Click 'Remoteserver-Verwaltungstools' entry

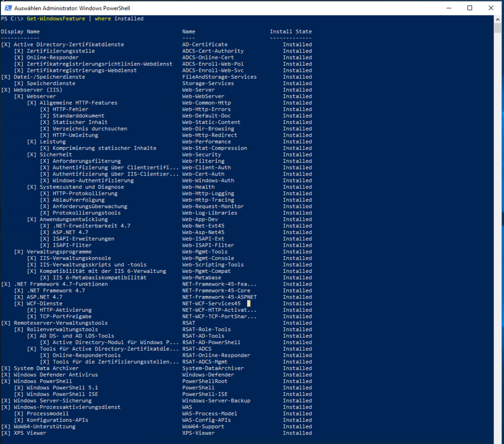coord(61,323)
